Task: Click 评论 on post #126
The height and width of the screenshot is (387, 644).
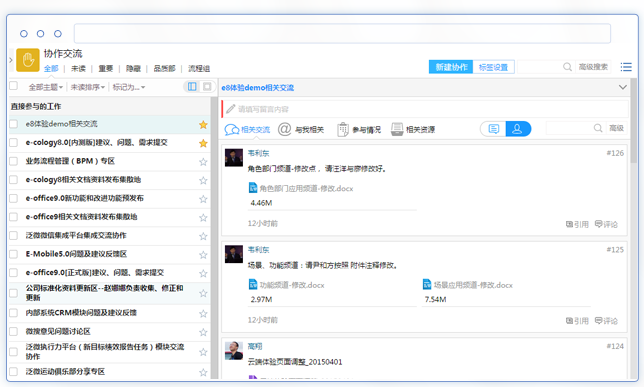Action: tap(606, 224)
